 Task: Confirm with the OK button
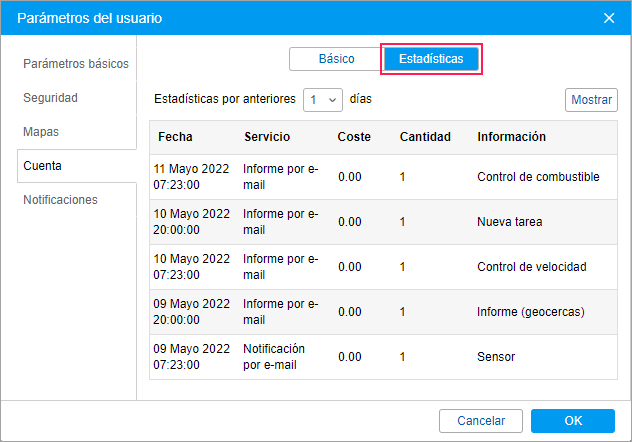(572, 421)
